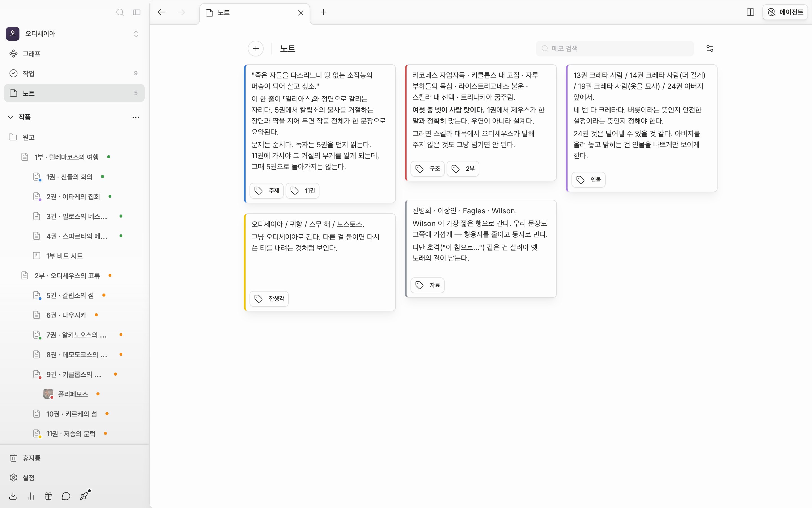Screen dimensions: 812x508
Task: Add a new note with plus button
Action: (x=256, y=48)
